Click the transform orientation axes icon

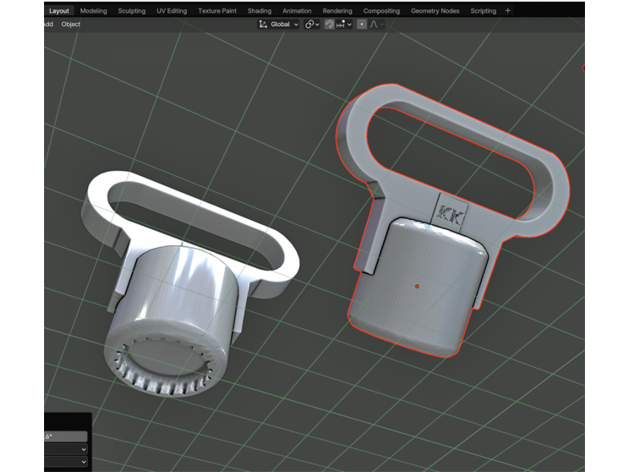[263, 24]
